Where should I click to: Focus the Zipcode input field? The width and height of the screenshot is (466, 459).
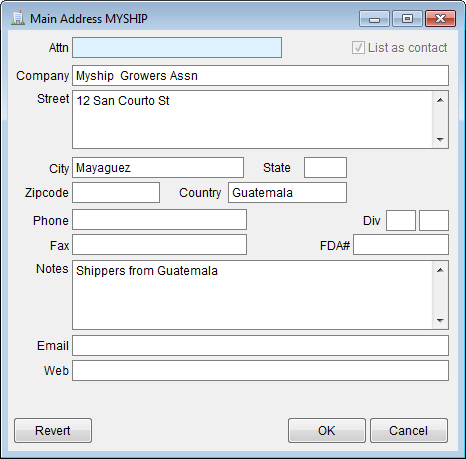point(116,193)
